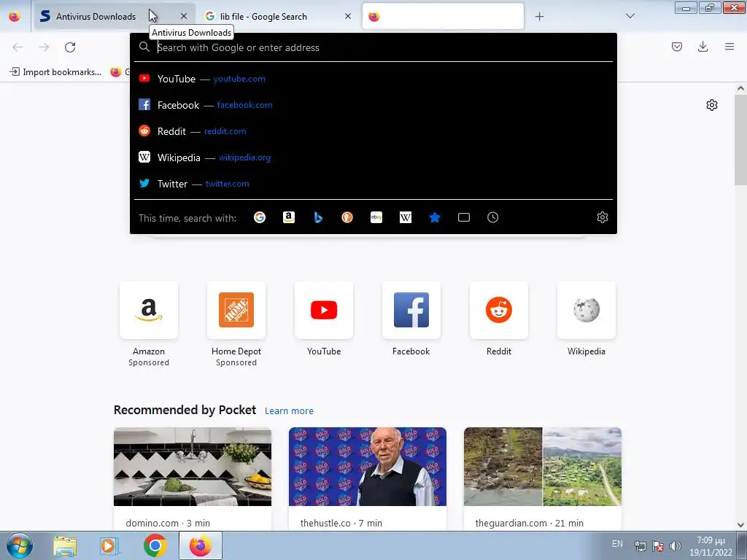Choose Wikipedia suggestion in address dropdown
This screenshot has height=560, width=747.
(373, 157)
